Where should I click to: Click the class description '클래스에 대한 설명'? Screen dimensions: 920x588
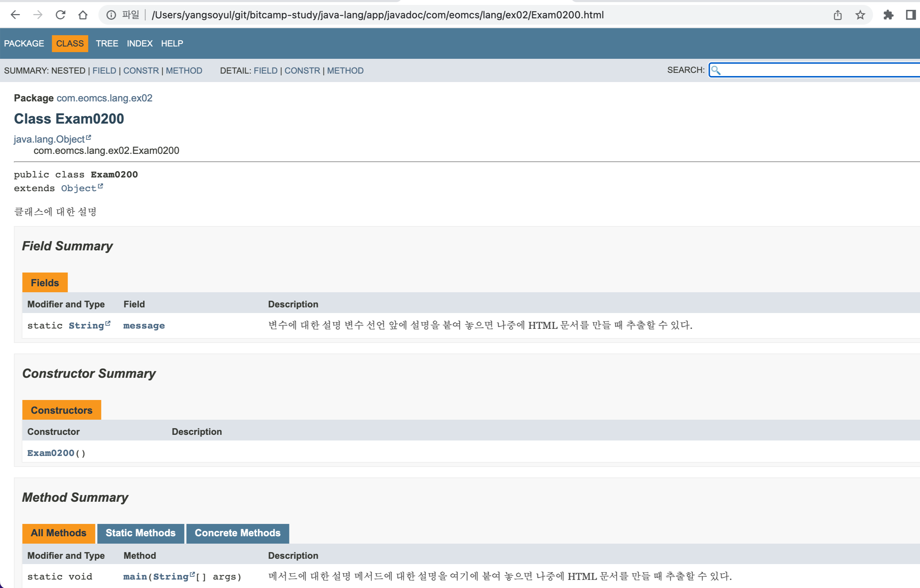coord(55,212)
